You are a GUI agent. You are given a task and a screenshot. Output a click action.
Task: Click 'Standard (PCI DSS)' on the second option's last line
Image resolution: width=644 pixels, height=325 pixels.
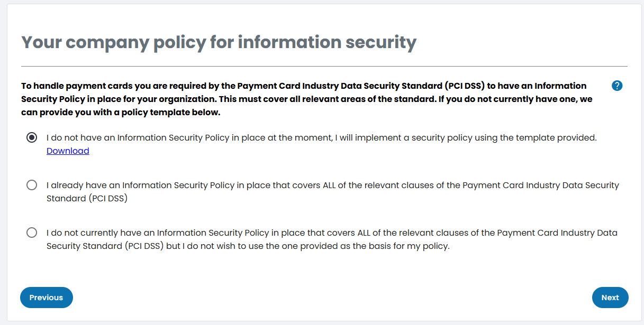click(87, 199)
